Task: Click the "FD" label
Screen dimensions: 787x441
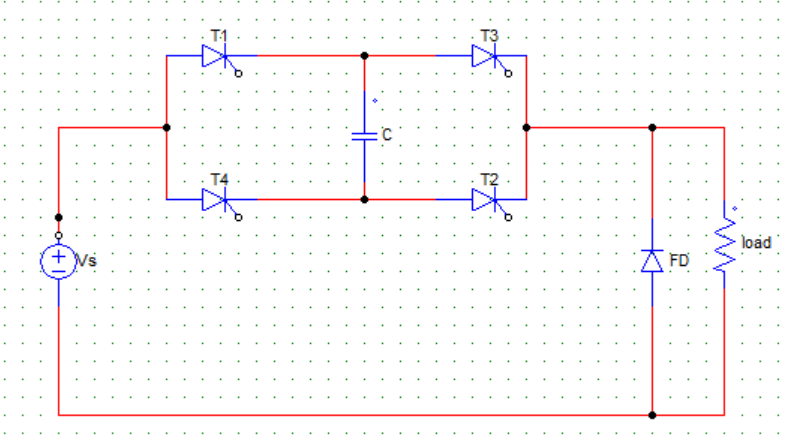Action: tap(679, 261)
